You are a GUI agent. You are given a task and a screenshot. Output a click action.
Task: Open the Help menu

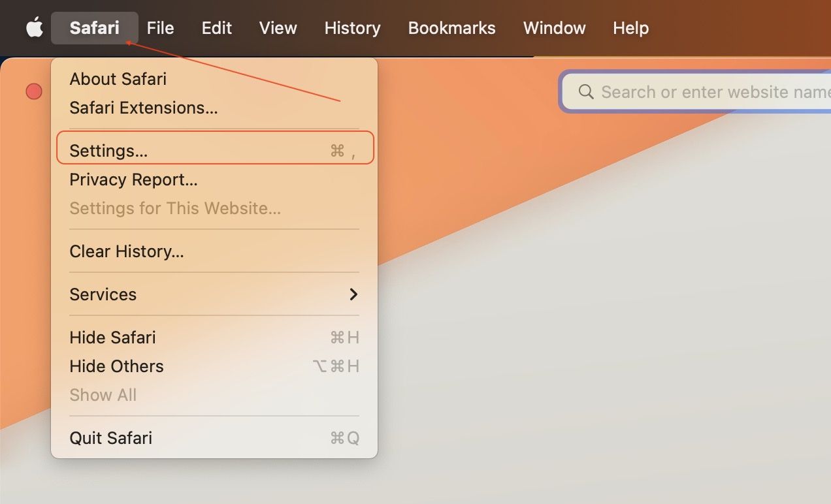630,27
